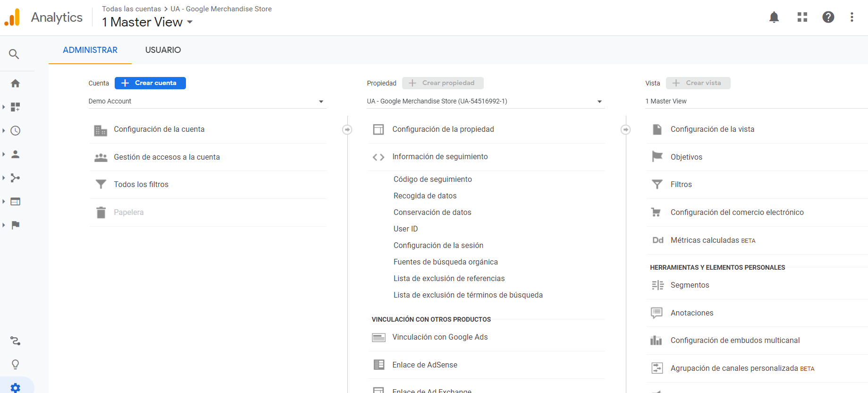Image resolution: width=868 pixels, height=393 pixels.
Task: Click the custom channel grouping icon
Action: (x=657, y=368)
